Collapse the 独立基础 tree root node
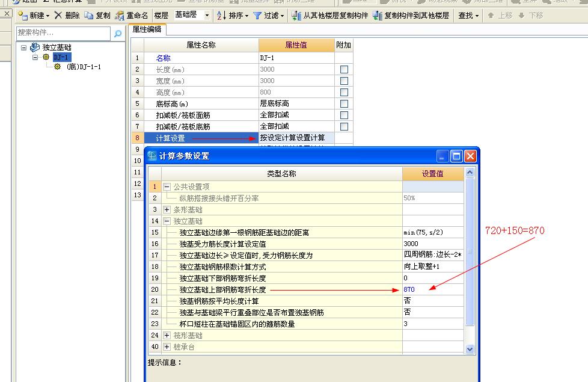Screen dimensions: 588x382 23,48
